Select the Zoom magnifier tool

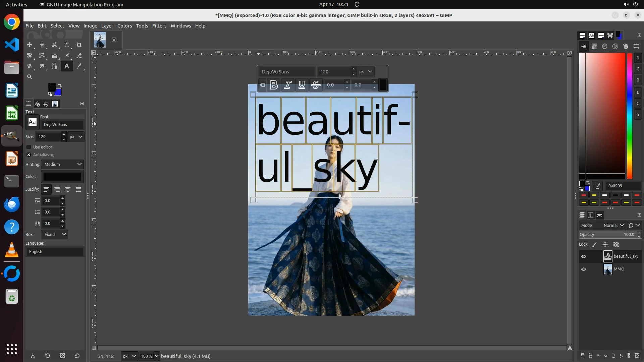pyautogui.click(x=30, y=77)
